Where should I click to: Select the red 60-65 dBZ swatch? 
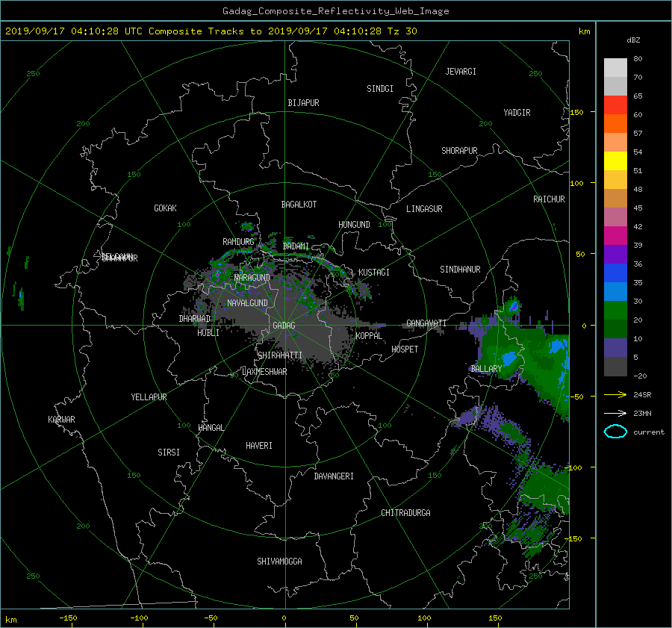(x=615, y=105)
